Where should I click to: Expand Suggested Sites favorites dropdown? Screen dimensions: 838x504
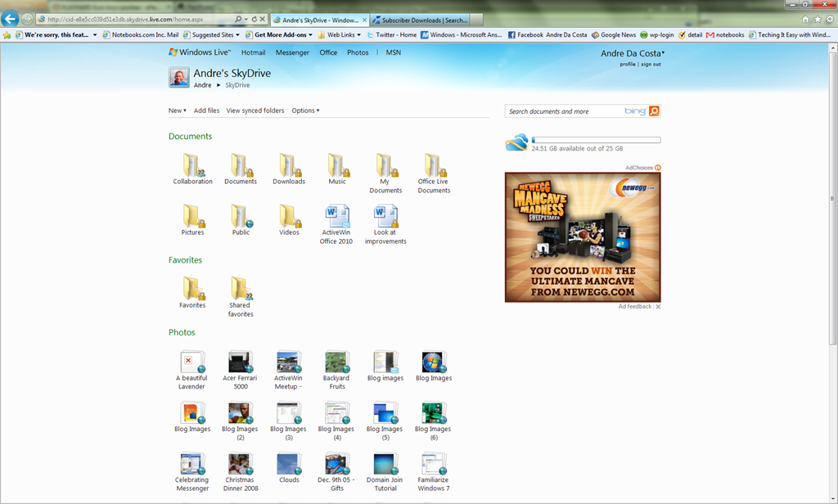point(238,34)
